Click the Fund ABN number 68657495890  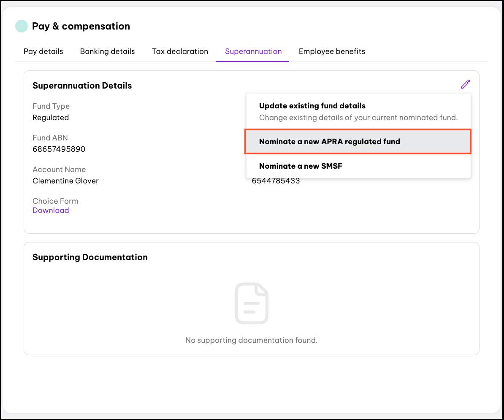(59, 149)
